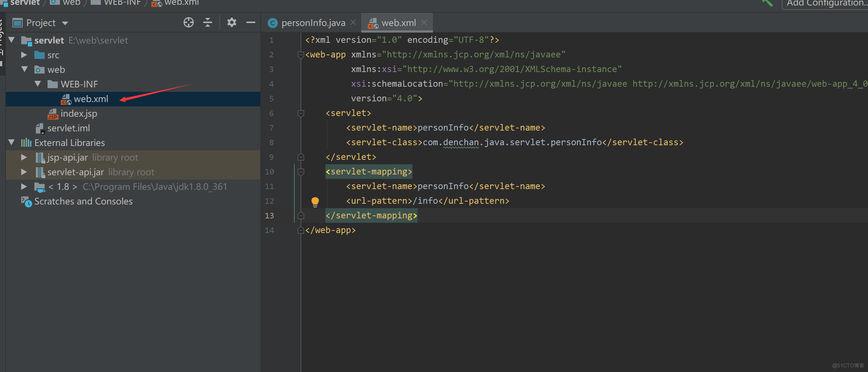Click the servlet module folder icon
This screenshot has width=868, height=372.
pyautogui.click(x=26, y=41)
